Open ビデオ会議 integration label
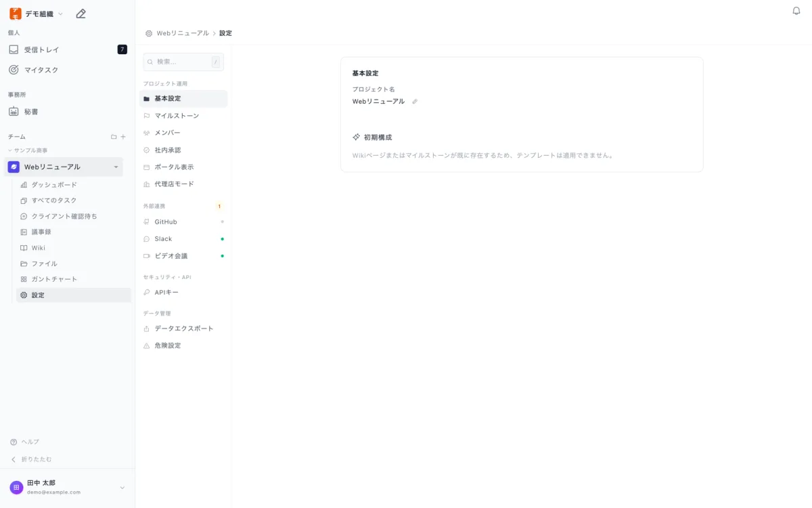The image size is (812, 508). click(x=171, y=256)
